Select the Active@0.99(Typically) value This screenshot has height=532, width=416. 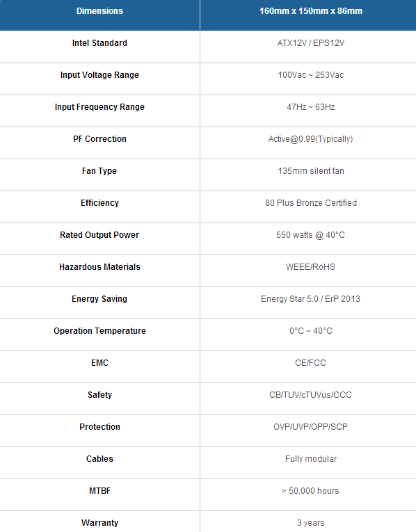pyautogui.click(x=311, y=139)
